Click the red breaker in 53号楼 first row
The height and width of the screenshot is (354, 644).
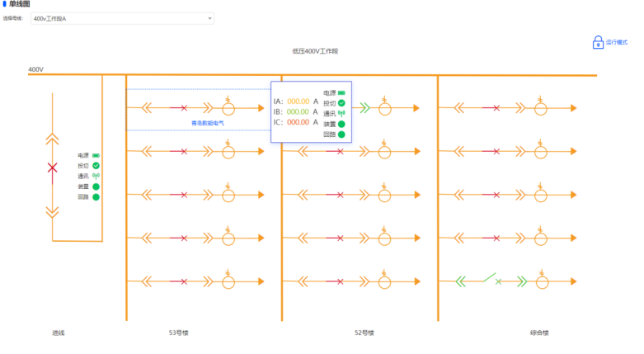(183, 108)
